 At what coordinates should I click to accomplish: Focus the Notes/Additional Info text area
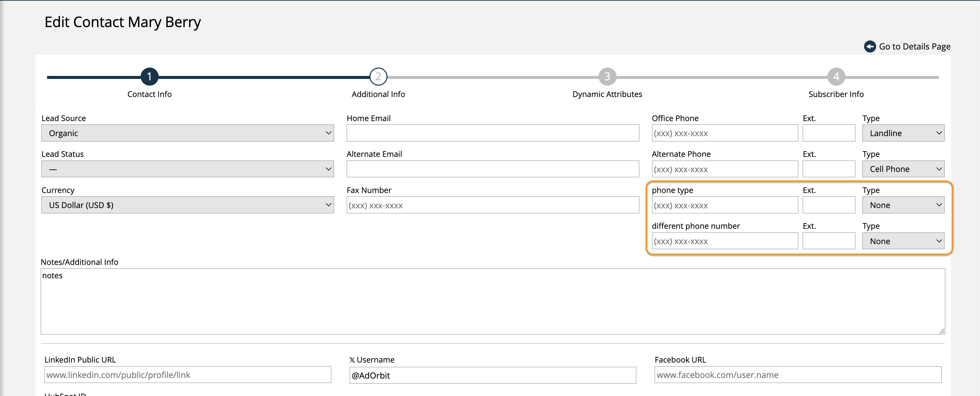coord(492,301)
